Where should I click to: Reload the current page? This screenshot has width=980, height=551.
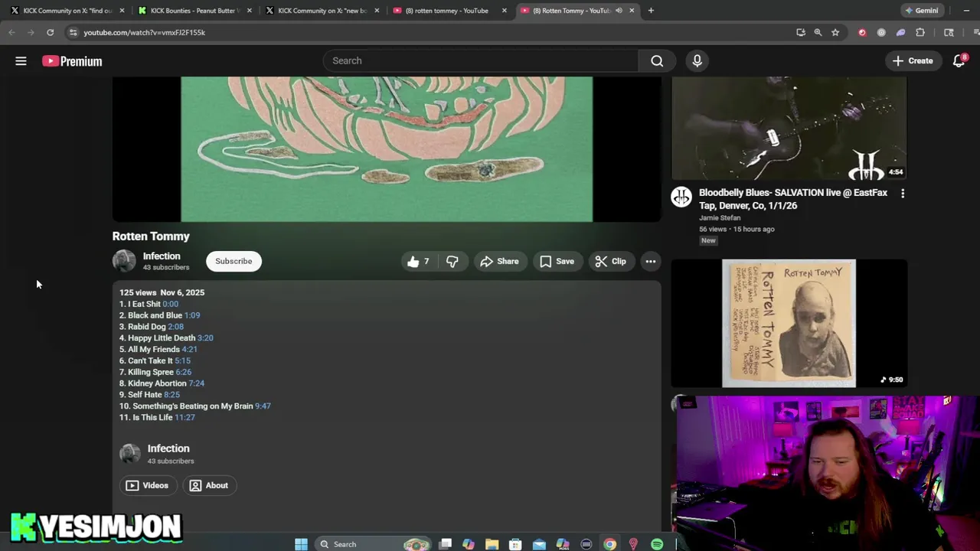50,32
